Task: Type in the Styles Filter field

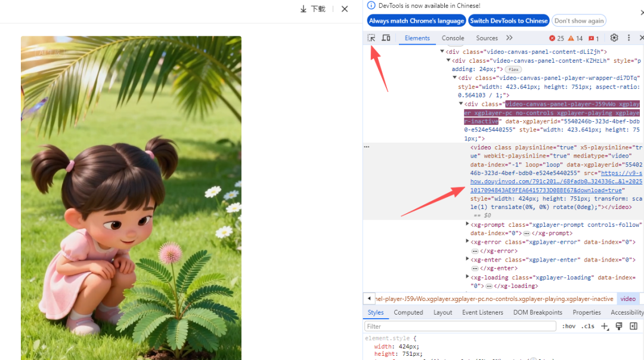Action: (459, 326)
